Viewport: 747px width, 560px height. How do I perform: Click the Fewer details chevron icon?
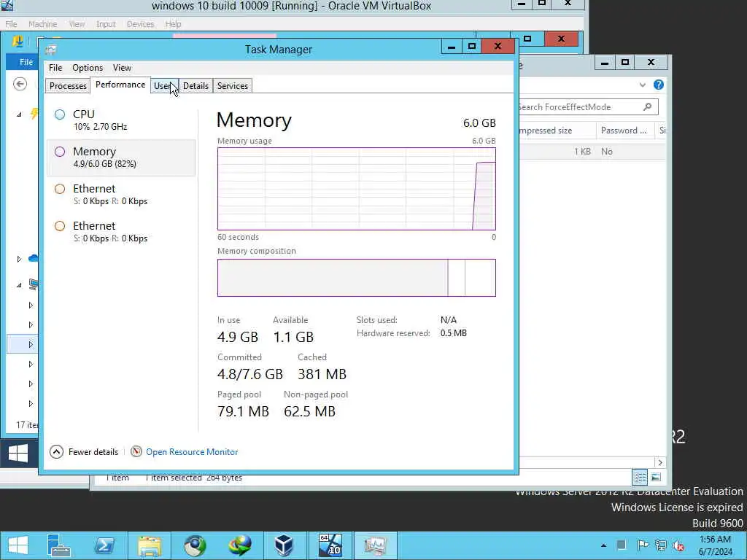[x=56, y=452]
